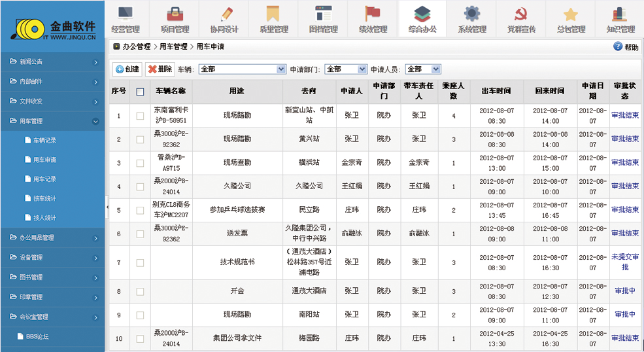Check the checkbox for row 7

140,262
